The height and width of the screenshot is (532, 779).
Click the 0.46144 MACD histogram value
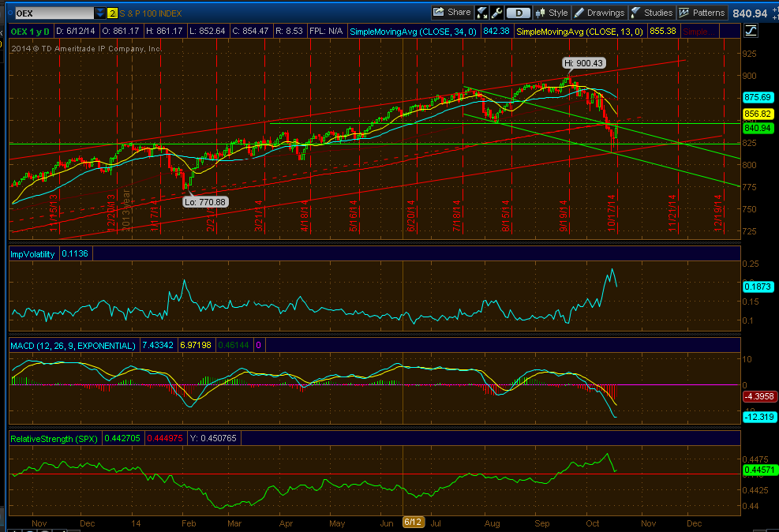234,345
